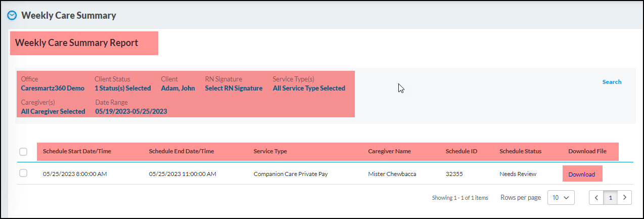644x219 pixels.
Task: Expand the Client Status filter
Action: click(122, 89)
